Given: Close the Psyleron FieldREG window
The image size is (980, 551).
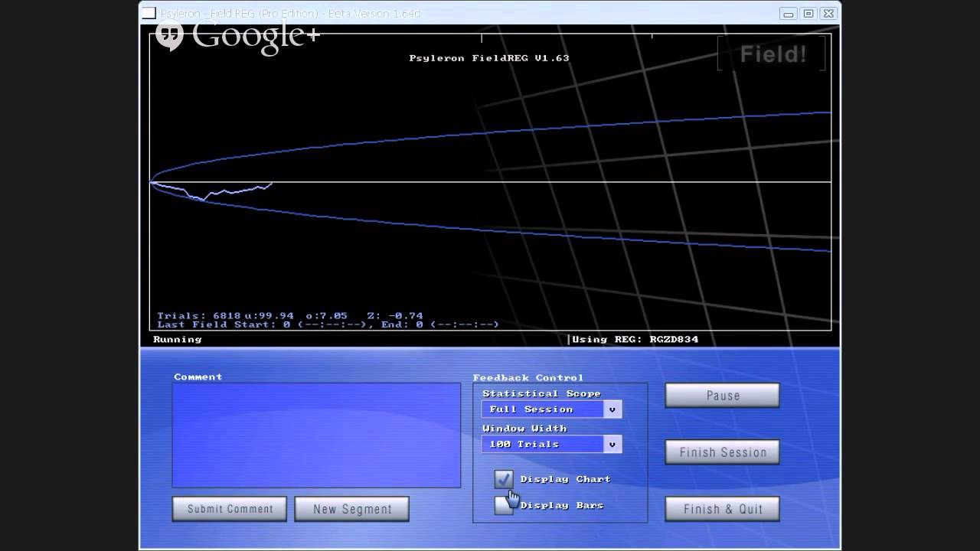Looking at the screenshot, I should pyautogui.click(x=828, y=14).
